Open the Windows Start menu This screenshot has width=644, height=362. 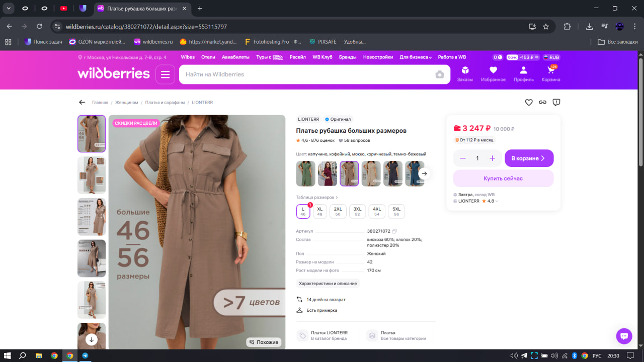point(8,355)
